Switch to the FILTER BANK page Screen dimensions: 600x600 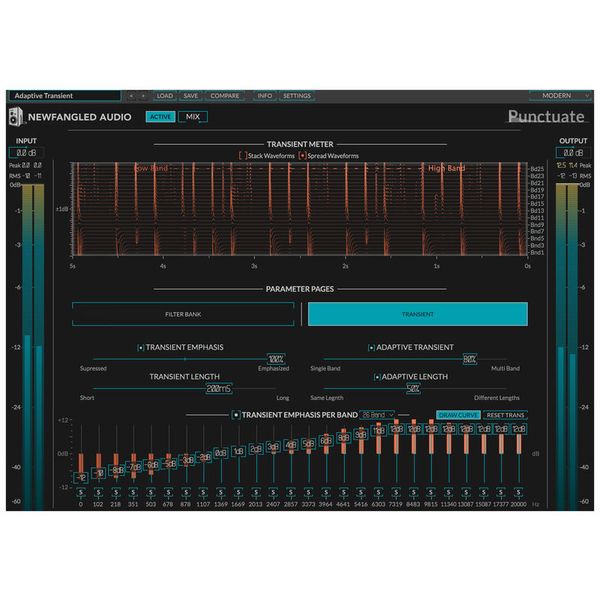point(183,314)
